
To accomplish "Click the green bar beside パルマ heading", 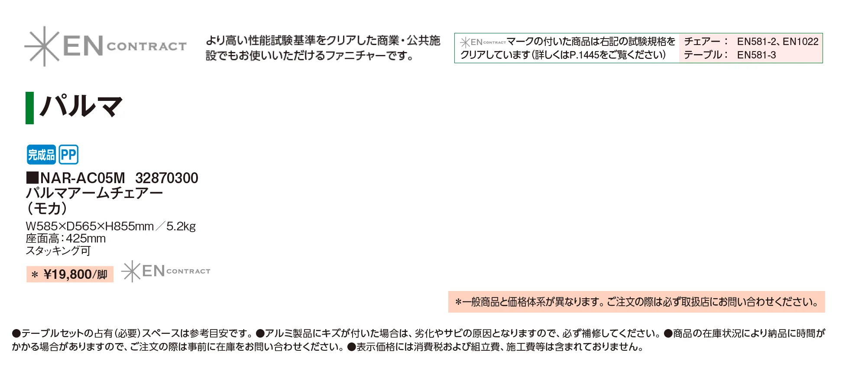I will click(x=29, y=108).
